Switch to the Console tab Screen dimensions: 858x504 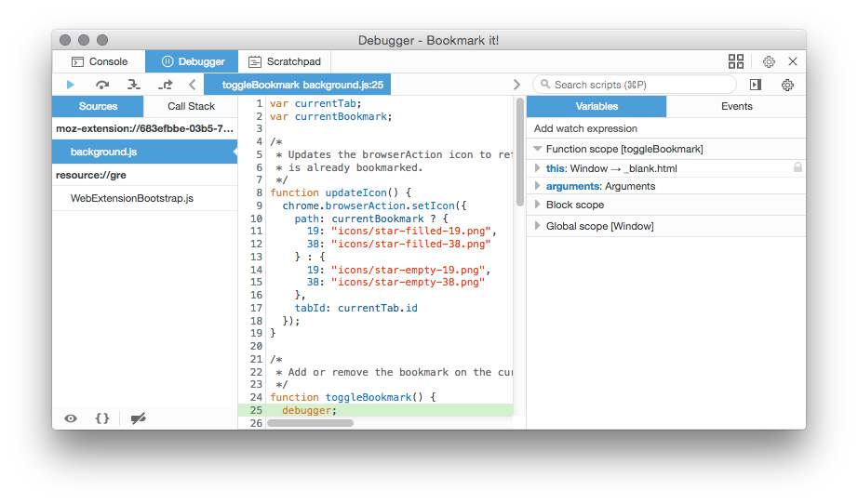[x=100, y=61]
